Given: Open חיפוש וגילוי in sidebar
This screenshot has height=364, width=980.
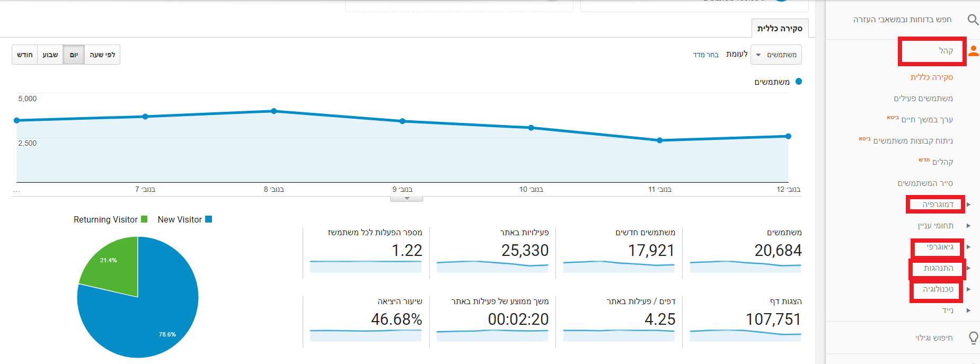Looking at the screenshot, I should 934,338.
